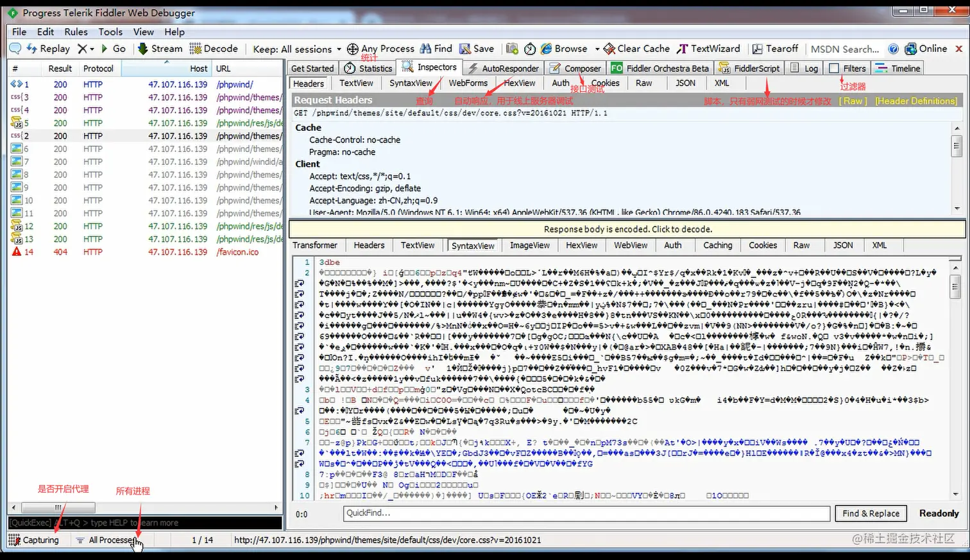This screenshot has width=970, height=560.
Task: Tear off the inspectors with Tearoff
Action: pyautogui.click(x=775, y=49)
